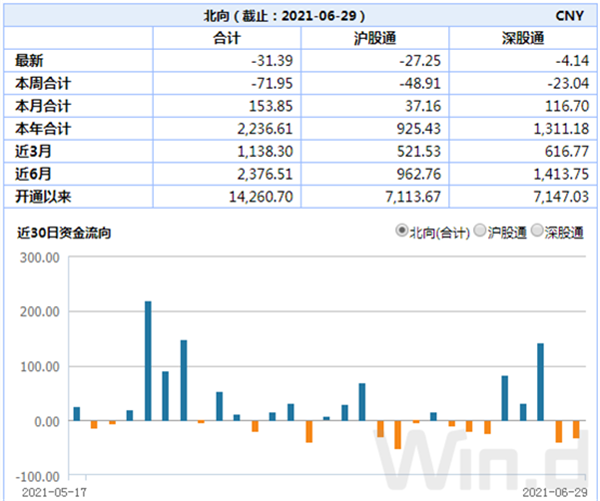
Task: Click the tallest blue bar above 200
Action: coord(148,361)
